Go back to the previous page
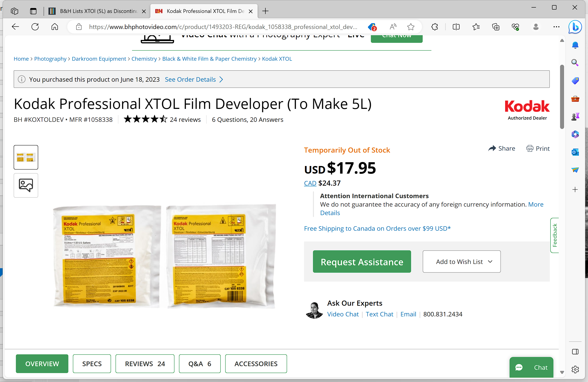The width and height of the screenshot is (588, 382). [x=15, y=27]
